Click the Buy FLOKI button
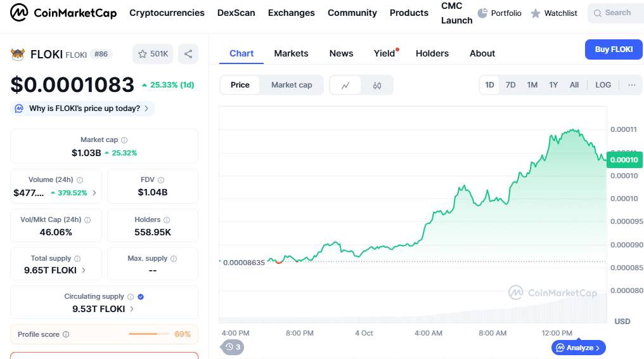644x359 pixels. 613,49
